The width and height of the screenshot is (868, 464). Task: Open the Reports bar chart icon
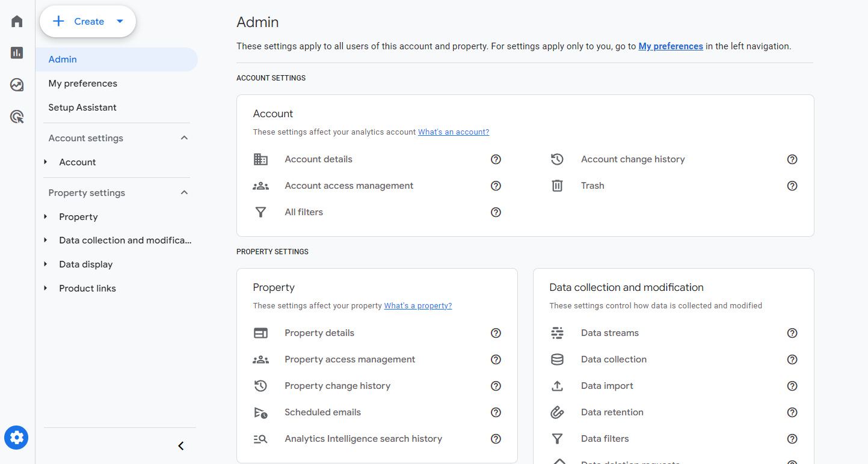click(17, 53)
